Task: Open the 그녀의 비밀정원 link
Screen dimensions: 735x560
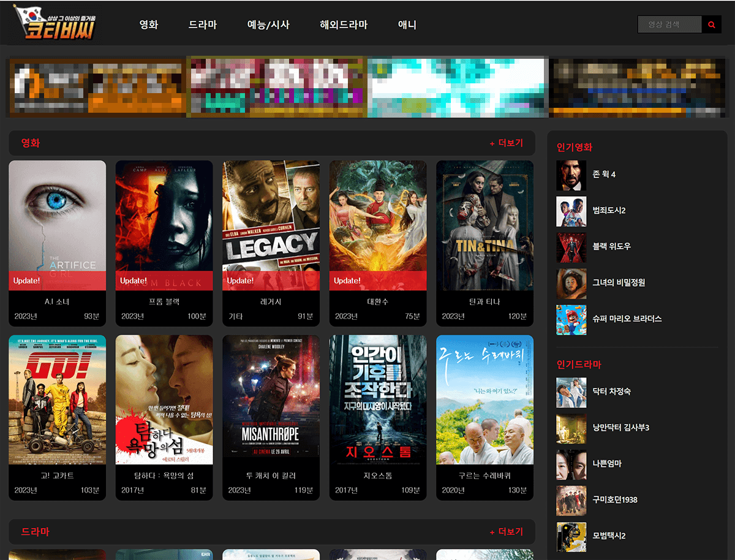Action: click(x=619, y=282)
